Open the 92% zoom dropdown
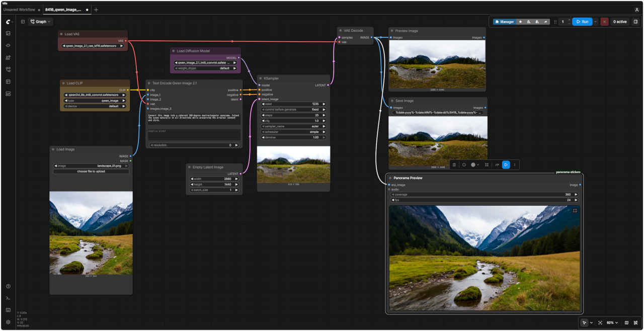The width and height of the screenshot is (644, 331). pyautogui.click(x=612, y=322)
